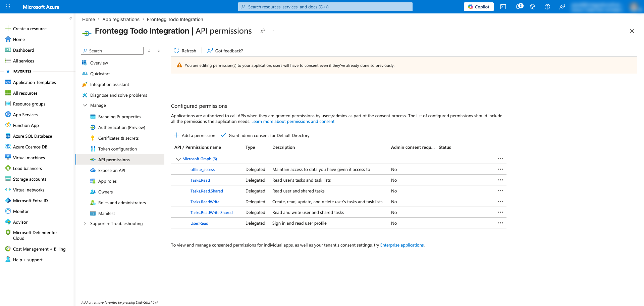This screenshot has height=306, width=644.
Task: Collapse the resource menu pane
Action: click(159, 51)
